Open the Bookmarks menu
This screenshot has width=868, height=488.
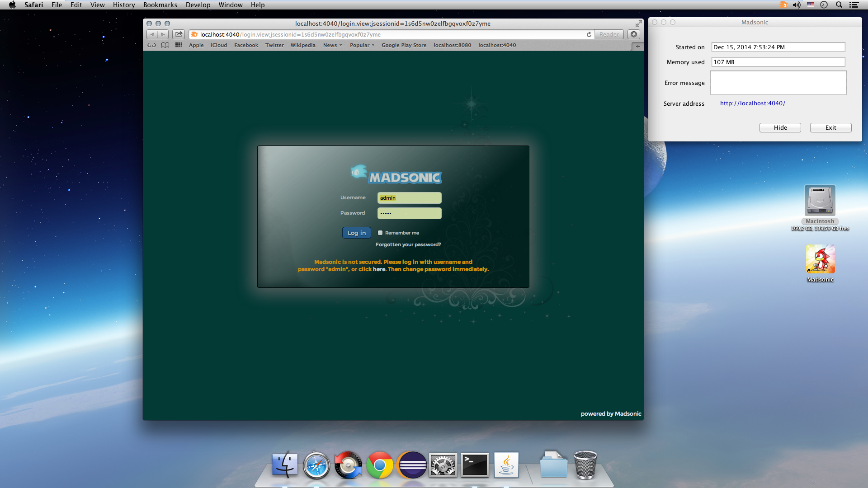160,5
